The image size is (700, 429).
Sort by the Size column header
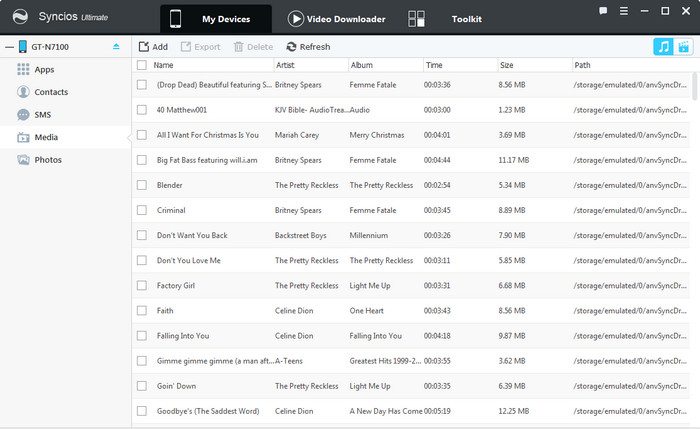click(x=506, y=65)
